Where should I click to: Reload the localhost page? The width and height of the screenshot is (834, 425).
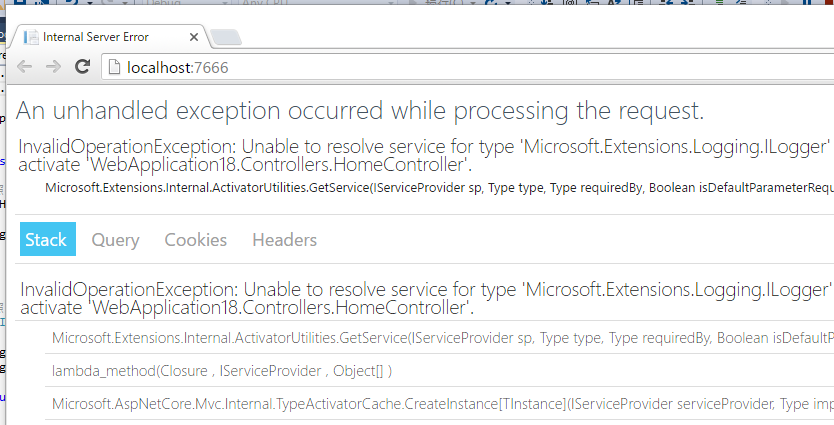click(x=82, y=67)
